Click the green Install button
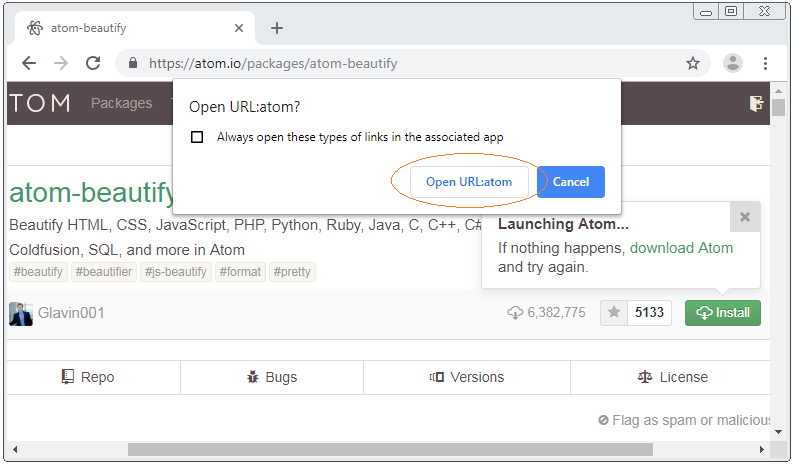The image size is (792, 464). point(722,313)
